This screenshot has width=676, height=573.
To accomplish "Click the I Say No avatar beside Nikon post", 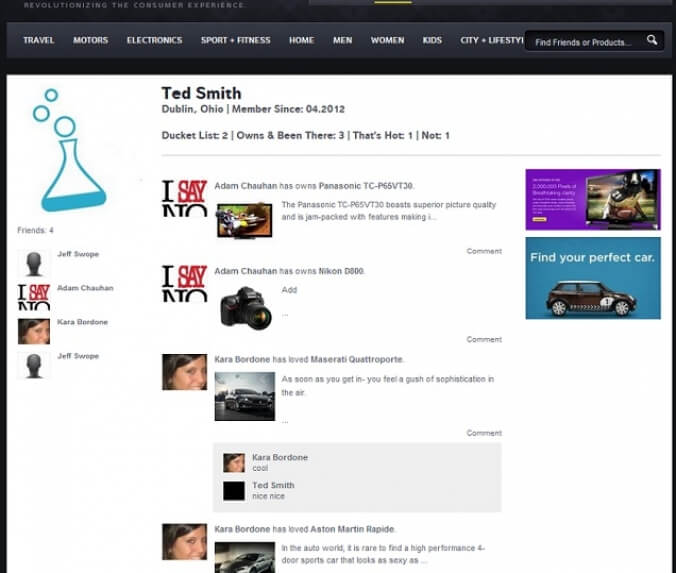I will point(185,283).
